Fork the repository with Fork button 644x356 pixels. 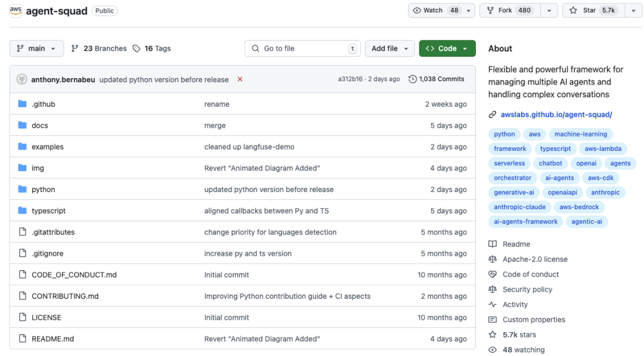510,11
